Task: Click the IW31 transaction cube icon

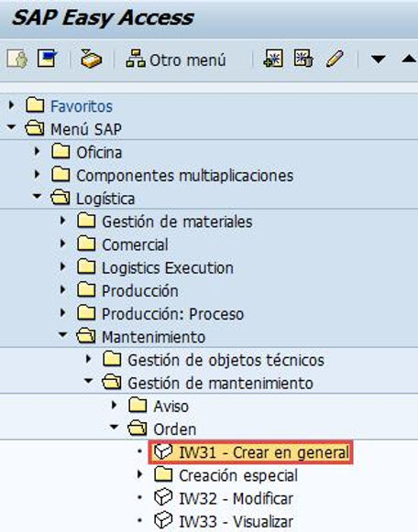Action: [x=163, y=452]
